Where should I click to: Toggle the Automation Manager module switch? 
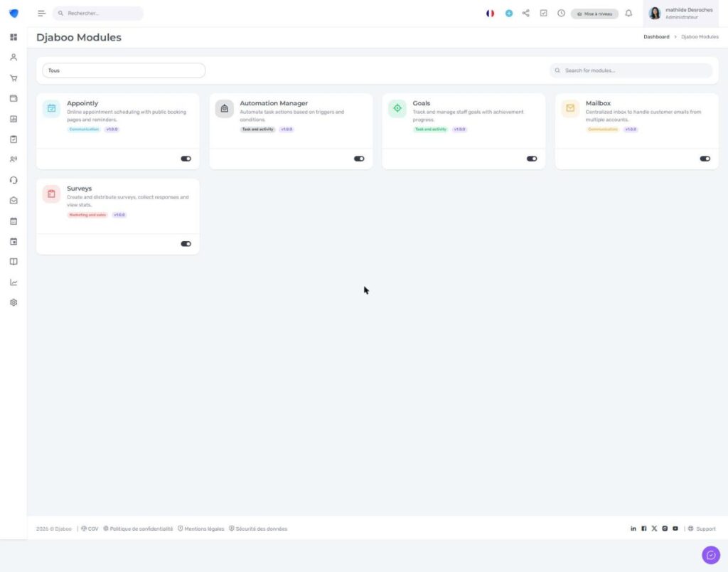pos(359,159)
